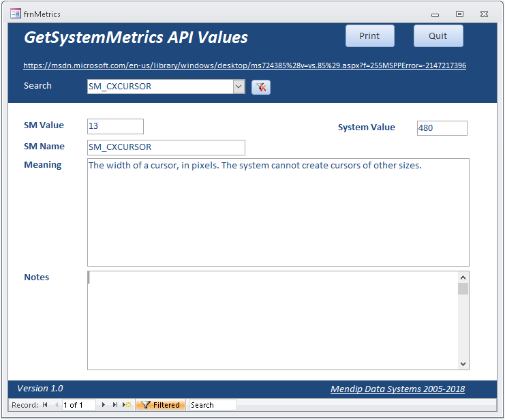Viewport: 505px width, 420px height.
Task: Click inside the Notes text box
Action: pyautogui.click(x=273, y=320)
